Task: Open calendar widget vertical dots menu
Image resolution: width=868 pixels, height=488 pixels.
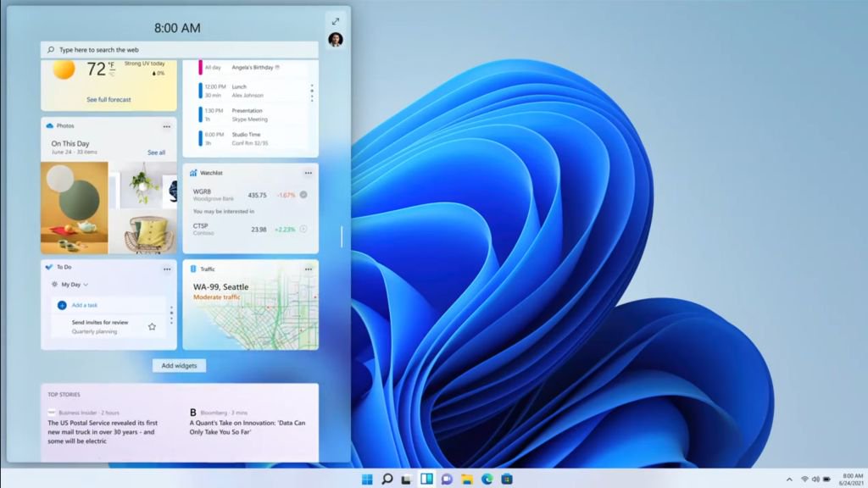Action: (x=312, y=92)
